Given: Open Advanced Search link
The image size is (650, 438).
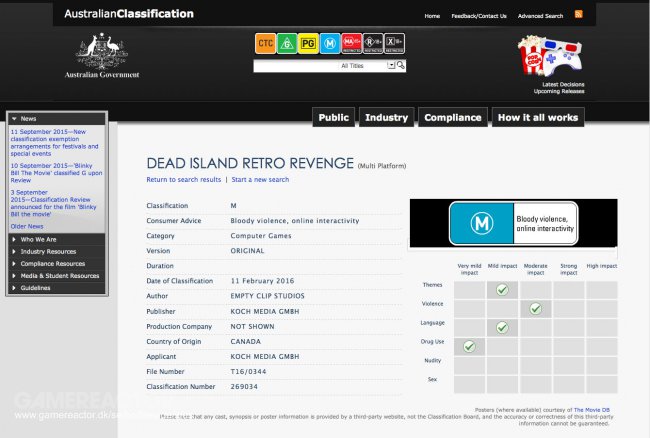Looking at the screenshot, I should click(540, 16).
